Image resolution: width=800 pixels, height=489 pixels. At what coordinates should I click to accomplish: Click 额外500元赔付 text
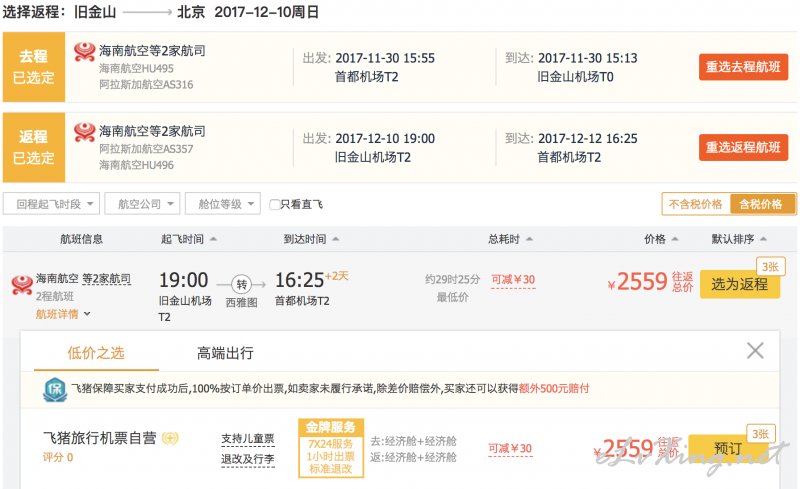[x=554, y=388]
